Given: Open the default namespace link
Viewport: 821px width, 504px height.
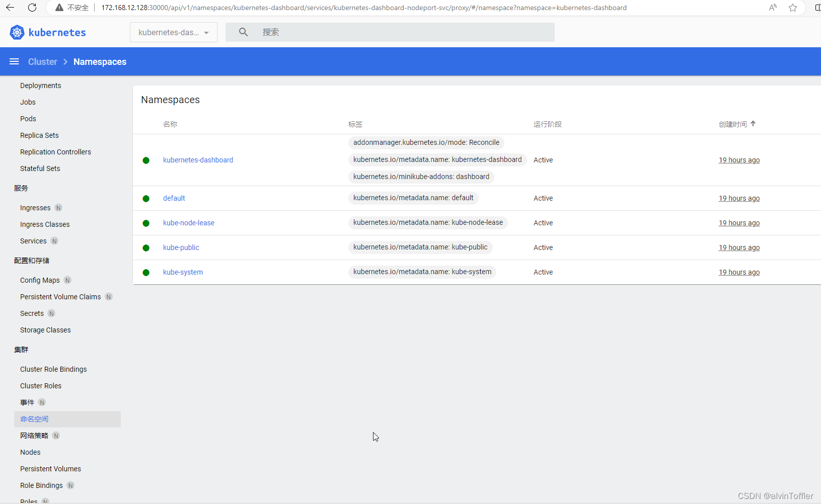Looking at the screenshot, I should (x=174, y=198).
